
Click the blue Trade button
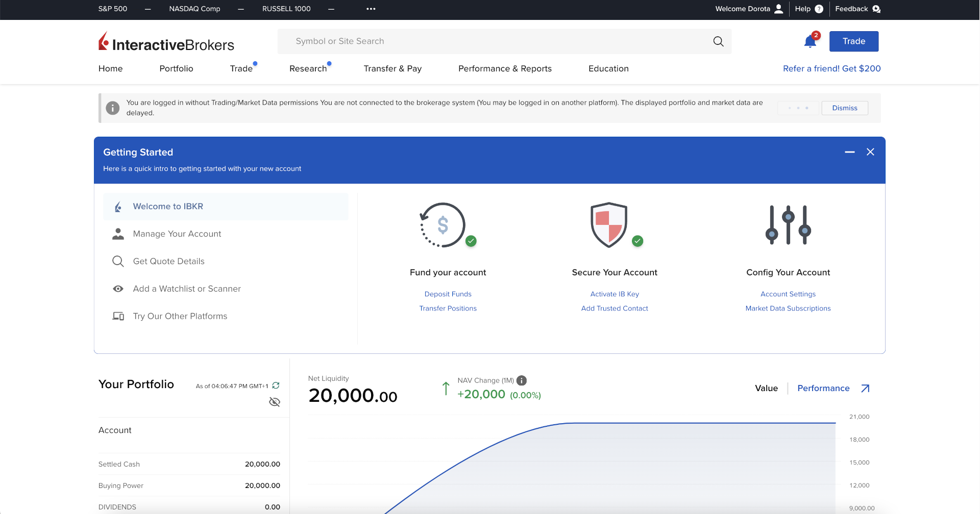[x=853, y=41]
